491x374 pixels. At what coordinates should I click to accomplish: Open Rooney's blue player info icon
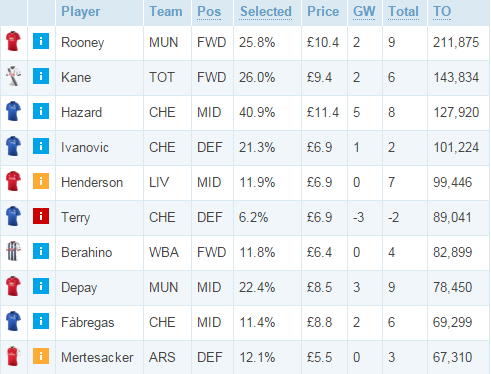pyautogui.click(x=41, y=41)
